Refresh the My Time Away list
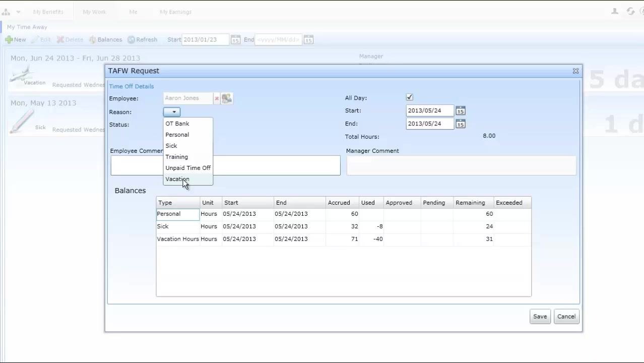This screenshot has height=363, width=644. (x=143, y=39)
